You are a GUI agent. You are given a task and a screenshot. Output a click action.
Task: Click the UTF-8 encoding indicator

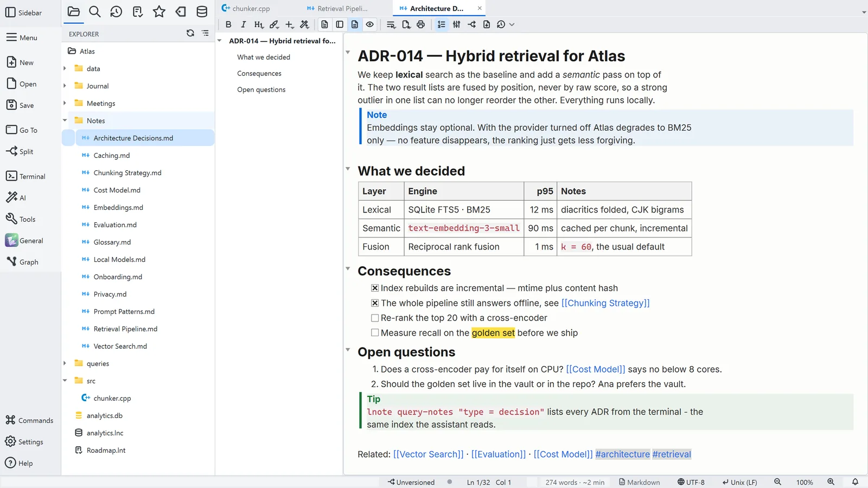tap(691, 482)
